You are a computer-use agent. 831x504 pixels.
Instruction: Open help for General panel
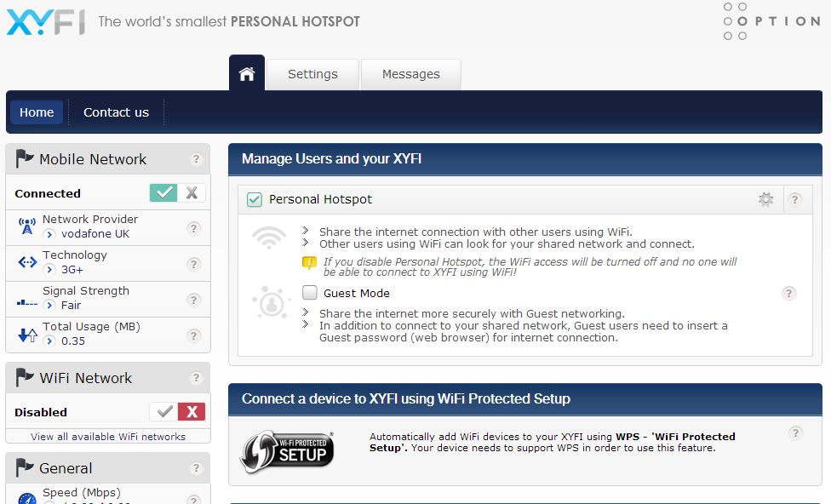196,468
